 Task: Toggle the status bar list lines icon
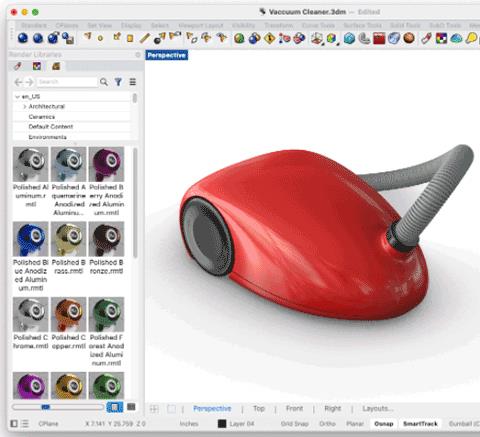25,424
